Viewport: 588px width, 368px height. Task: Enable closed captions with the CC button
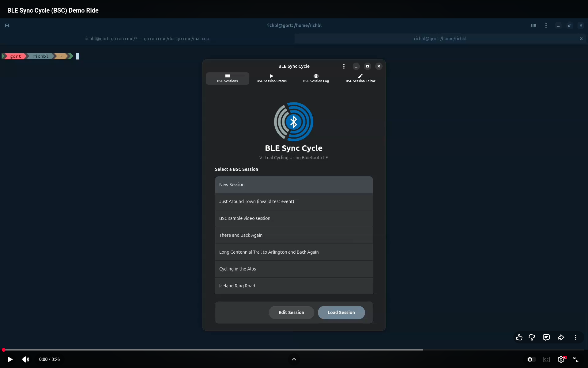[x=546, y=359]
